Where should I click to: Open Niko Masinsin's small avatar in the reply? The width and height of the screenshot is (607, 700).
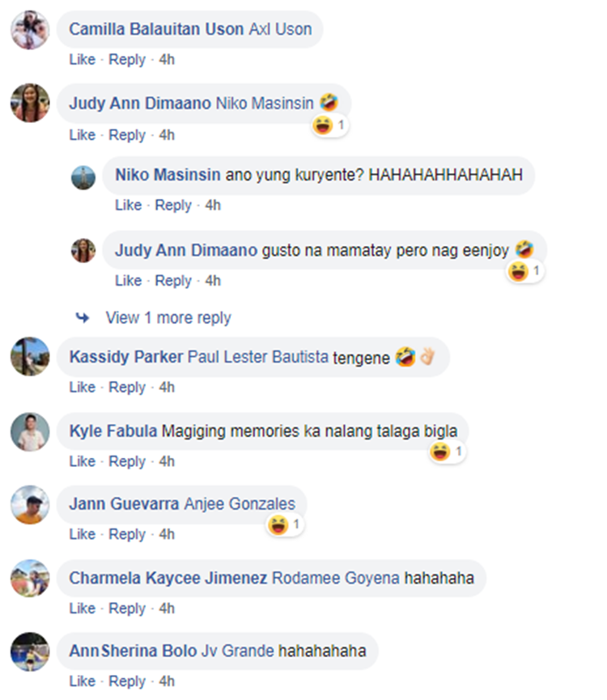click(x=83, y=178)
